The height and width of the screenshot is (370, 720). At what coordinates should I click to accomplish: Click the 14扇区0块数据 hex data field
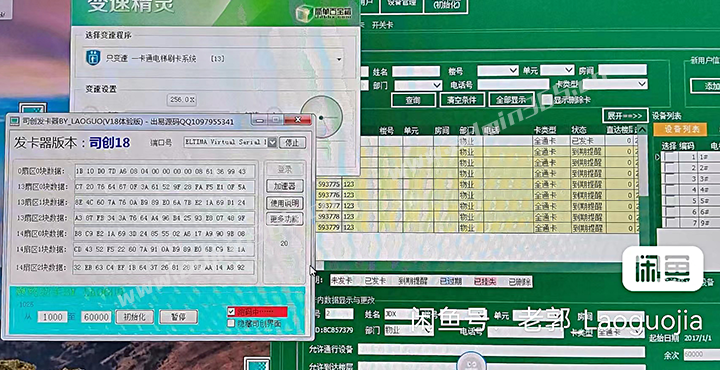click(164, 234)
